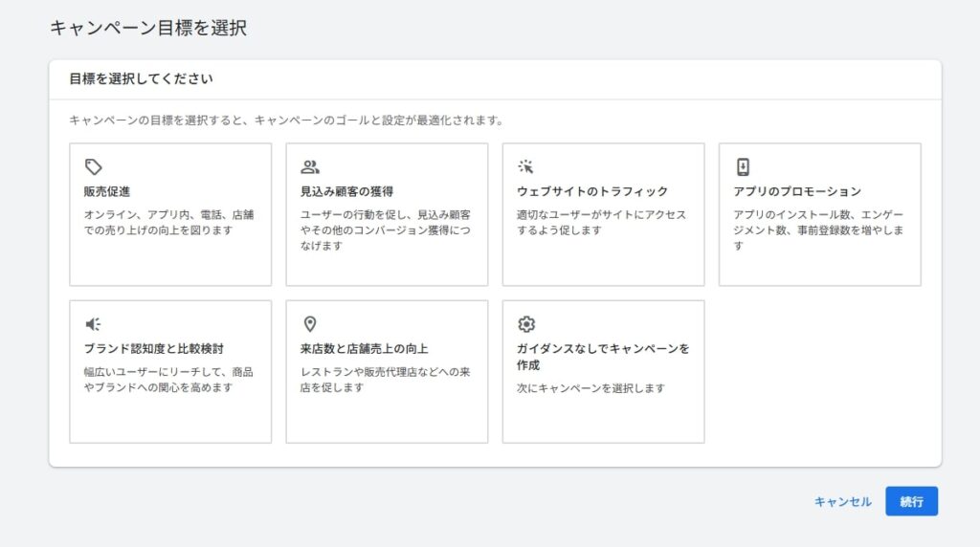Viewport: 980px width, 547px height.
Task: Click the people icon for 見込み顧客の獲得
Action: pyautogui.click(x=309, y=167)
